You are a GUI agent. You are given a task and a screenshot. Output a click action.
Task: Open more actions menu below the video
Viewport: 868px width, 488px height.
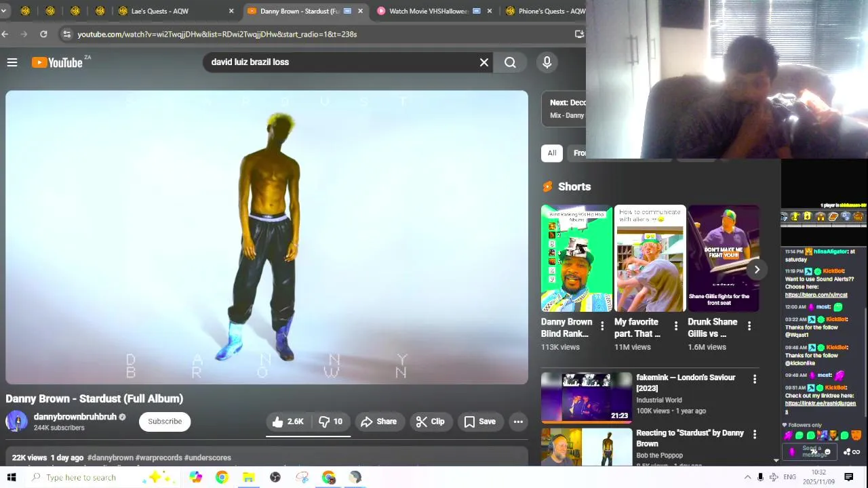tap(518, 422)
